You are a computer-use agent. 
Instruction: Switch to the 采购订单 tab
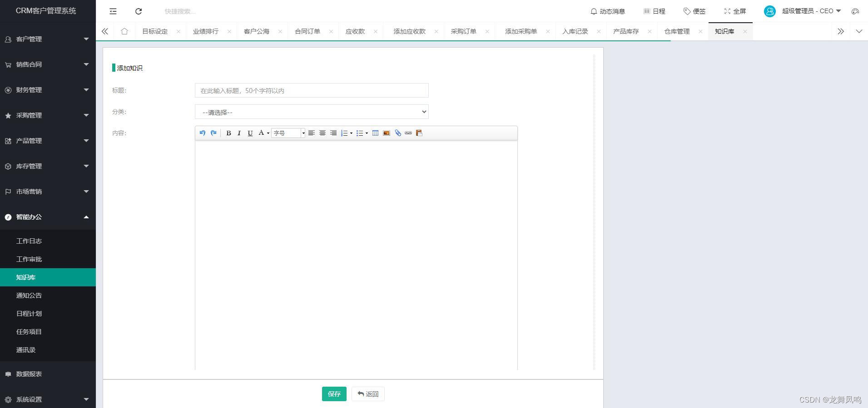(464, 31)
